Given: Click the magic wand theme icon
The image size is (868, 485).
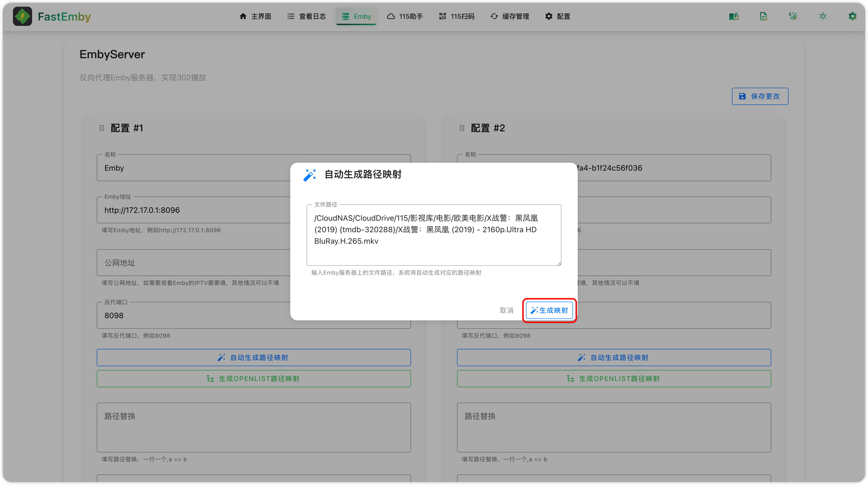Looking at the screenshot, I should coord(793,16).
